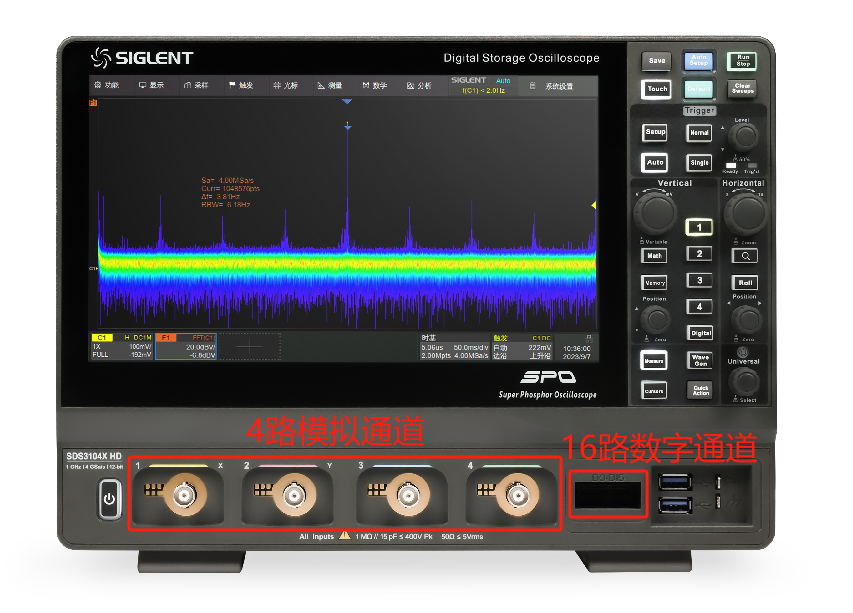
Task: Select the C1 channel descriptor box
Action: click(122, 346)
